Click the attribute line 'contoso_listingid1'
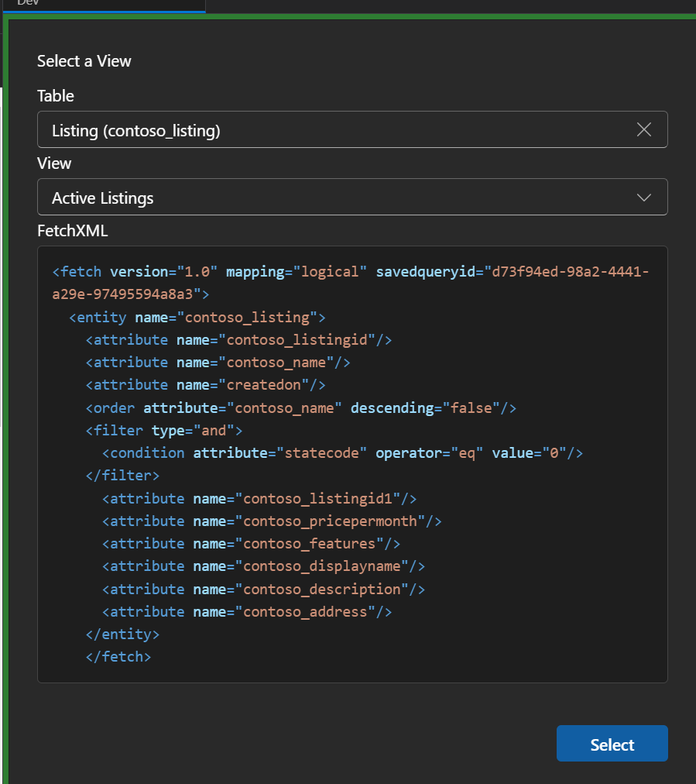The width and height of the screenshot is (696, 784). 259,499
